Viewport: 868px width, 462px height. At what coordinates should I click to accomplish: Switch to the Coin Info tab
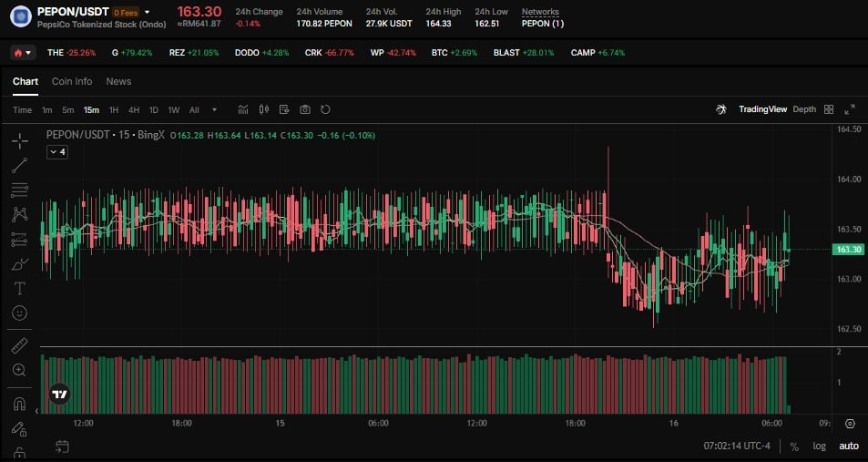(72, 81)
